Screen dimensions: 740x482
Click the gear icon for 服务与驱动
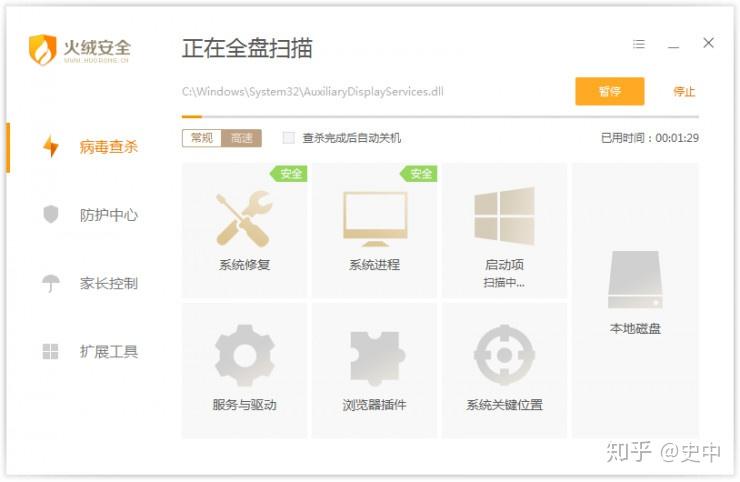pyautogui.click(x=244, y=355)
